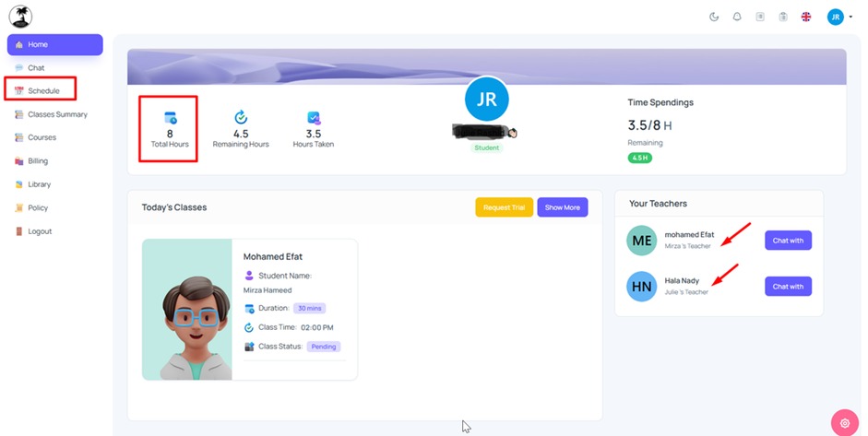Click the clipboard icon in the top bar

point(783,17)
